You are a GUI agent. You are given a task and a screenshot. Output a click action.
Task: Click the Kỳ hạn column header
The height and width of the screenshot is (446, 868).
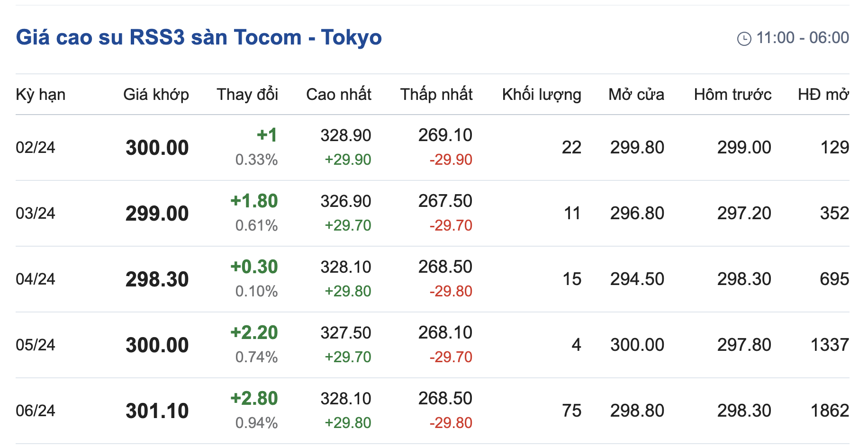pyautogui.click(x=41, y=95)
